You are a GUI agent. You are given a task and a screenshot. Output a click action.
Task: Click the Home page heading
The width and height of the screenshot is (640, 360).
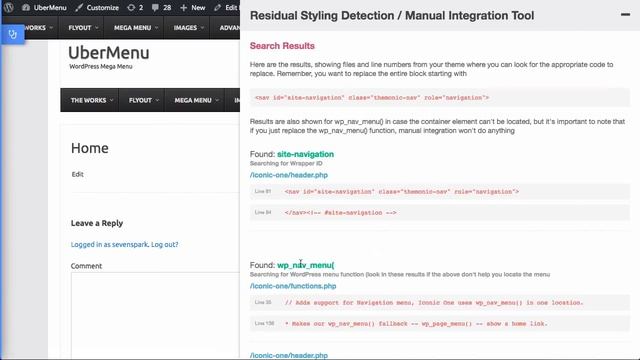tap(90, 148)
